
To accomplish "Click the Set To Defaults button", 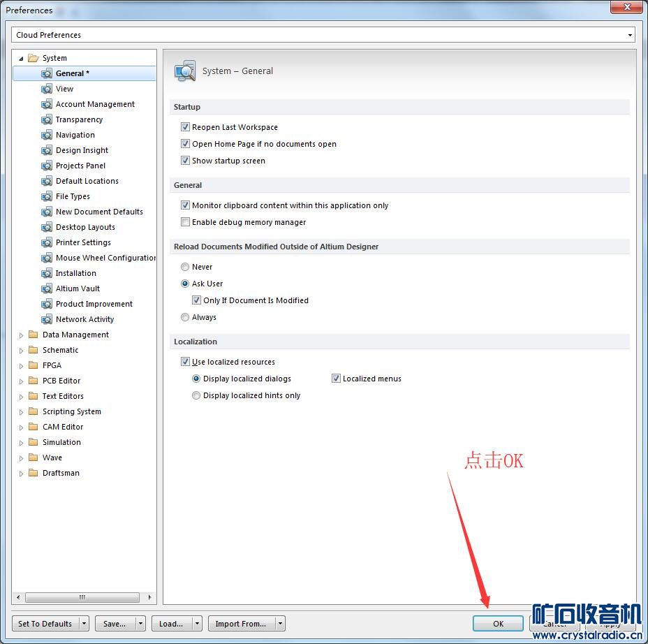I will 45,623.
